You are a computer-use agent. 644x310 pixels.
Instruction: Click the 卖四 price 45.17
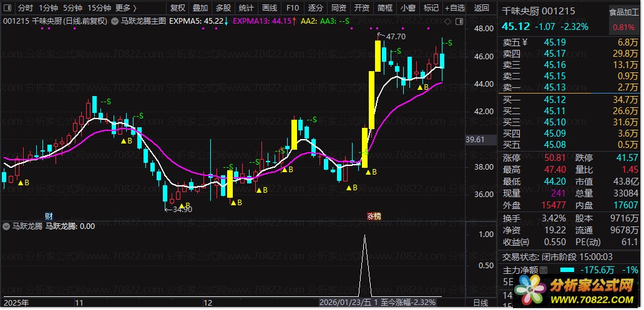[555, 54]
